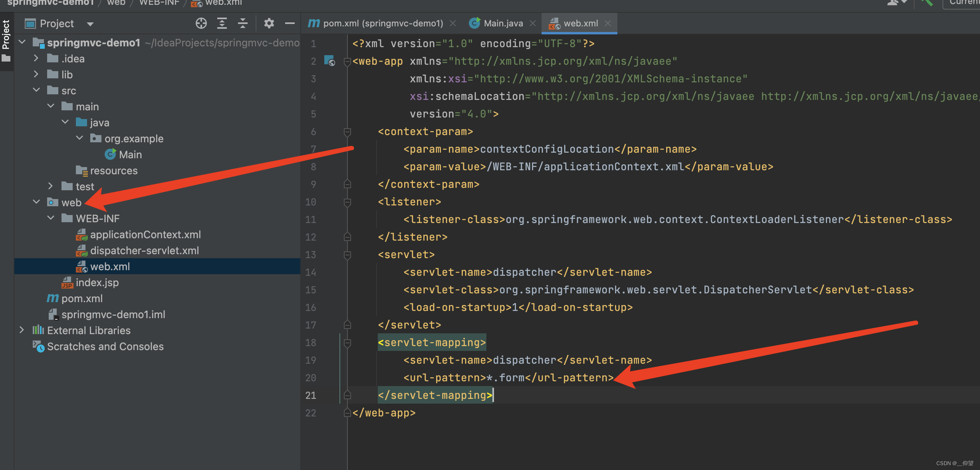The width and height of the screenshot is (980, 470).
Task: Collapse the WEB-INF folder
Action: coord(51,218)
